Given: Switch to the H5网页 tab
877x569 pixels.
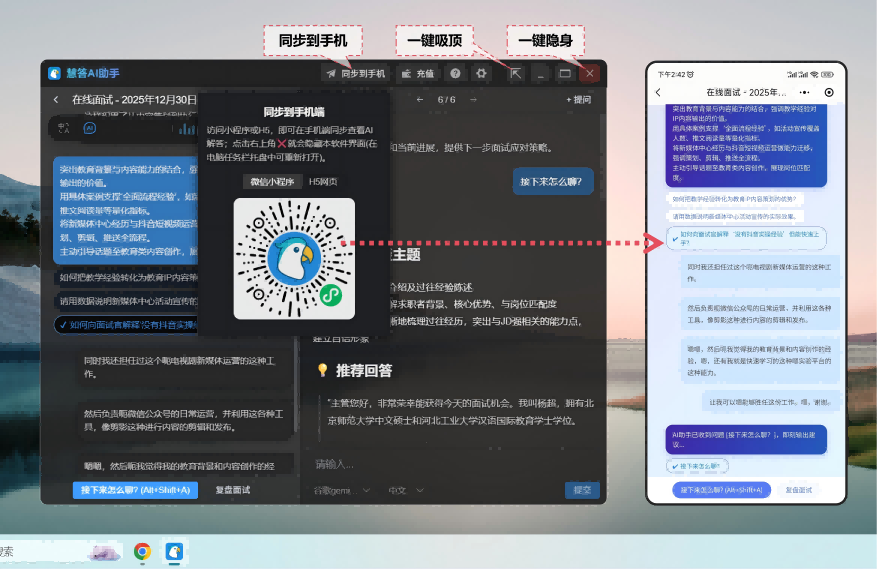Looking at the screenshot, I should coord(323,181).
